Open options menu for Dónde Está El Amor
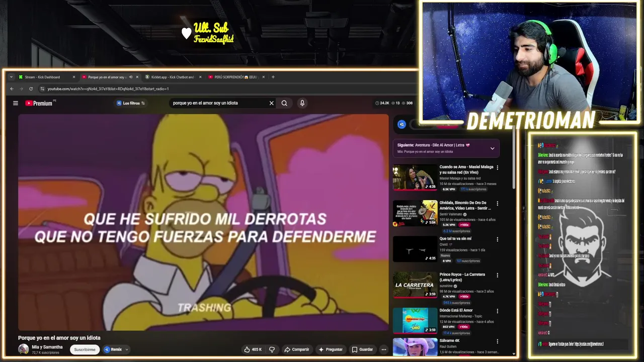The width and height of the screenshot is (644, 362). [x=498, y=311]
